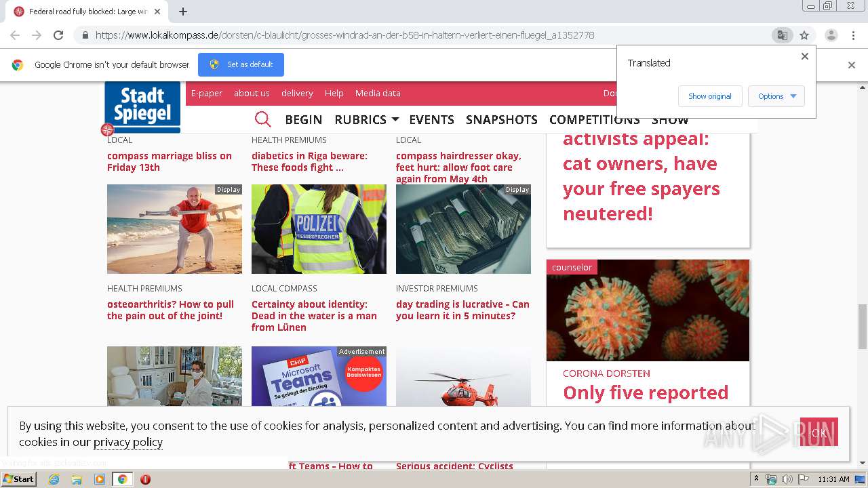Viewport: 868px width, 488px height.
Task: Open the privacy policy link
Action: [x=128, y=442]
